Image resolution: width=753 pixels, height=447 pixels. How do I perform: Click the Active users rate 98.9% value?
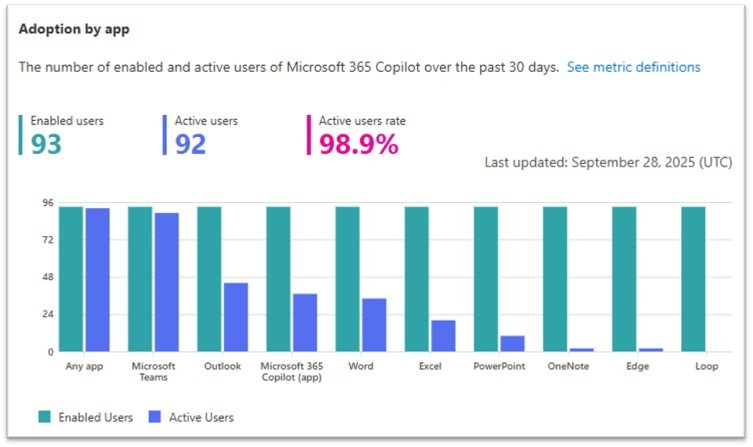pyautogui.click(x=358, y=145)
